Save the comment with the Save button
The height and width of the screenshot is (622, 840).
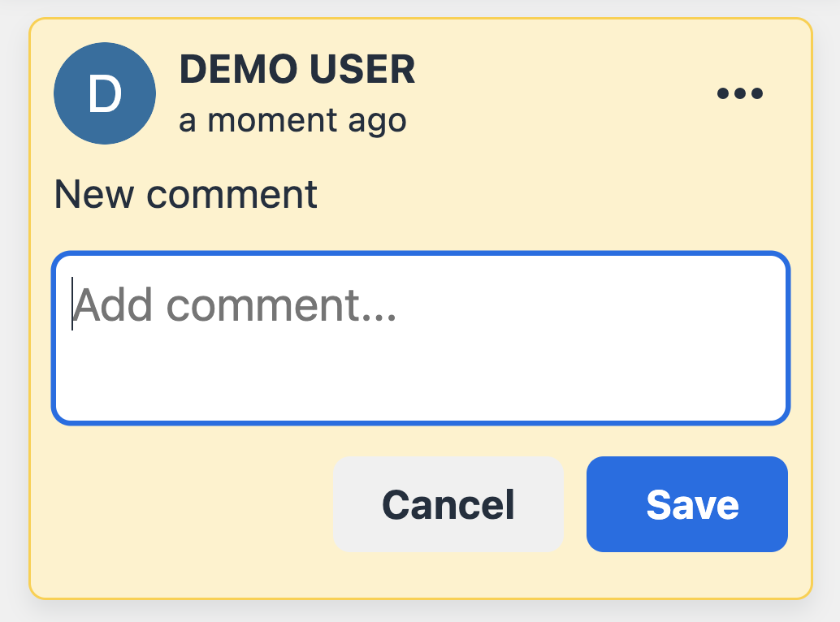[687, 504]
